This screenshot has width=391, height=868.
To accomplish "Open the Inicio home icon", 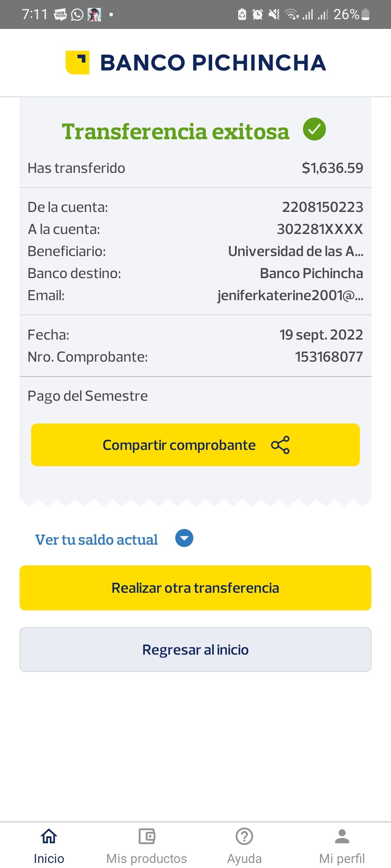I will pos(49,836).
